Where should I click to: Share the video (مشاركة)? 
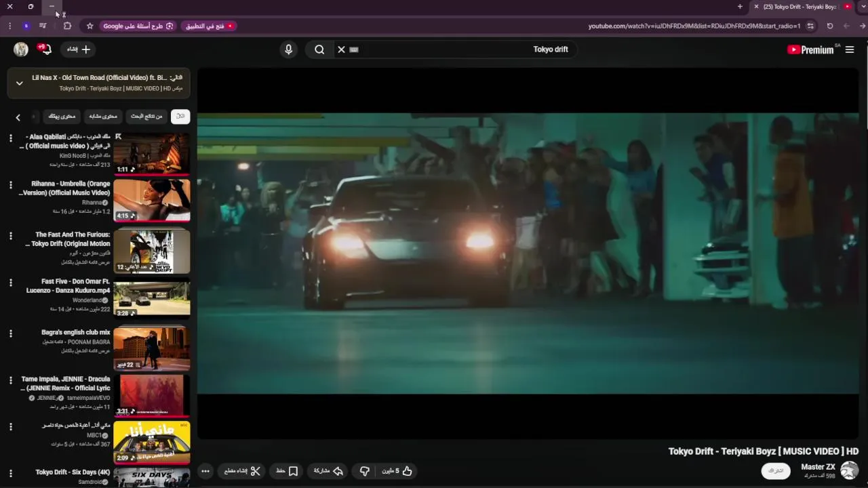pyautogui.click(x=328, y=471)
